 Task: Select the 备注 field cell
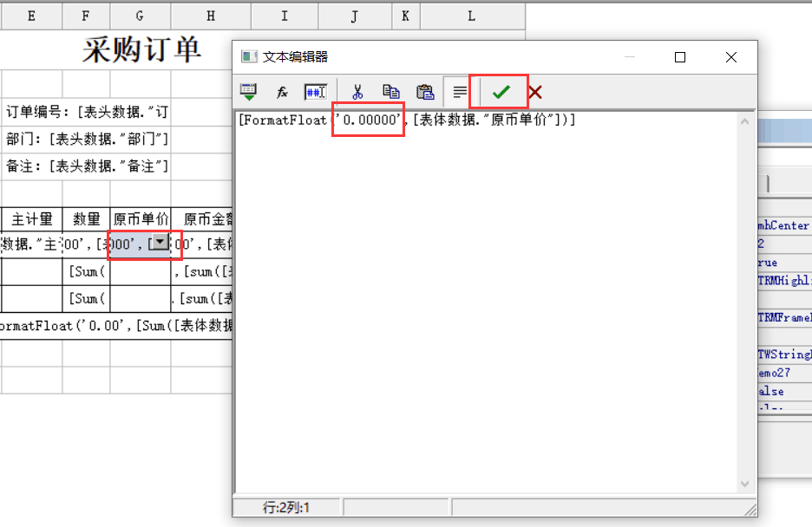point(87,166)
